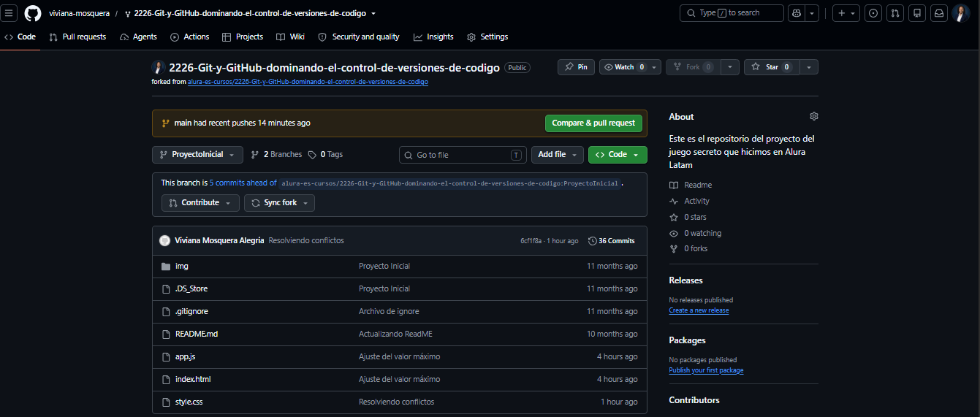This screenshot has height=417, width=980.
Task: Open the notifications inbox icon
Action: click(939, 13)
